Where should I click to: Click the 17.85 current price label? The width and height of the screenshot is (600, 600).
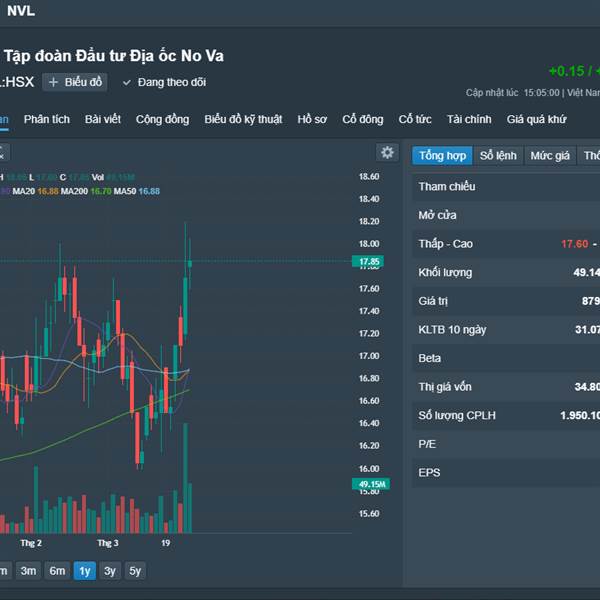click(368, 261)
